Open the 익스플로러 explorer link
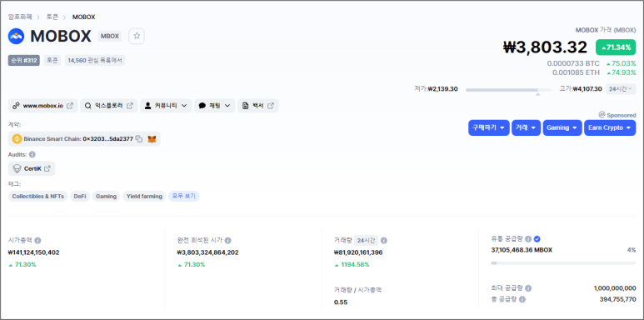Image resolution: width=644 pixels, height=320 pixels. click(109, 106)
